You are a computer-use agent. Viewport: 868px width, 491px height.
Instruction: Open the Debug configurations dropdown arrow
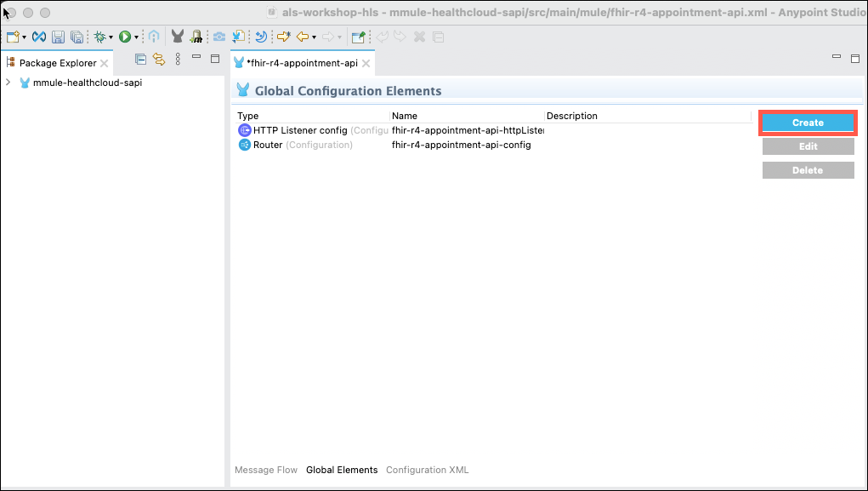click(111, 37)
